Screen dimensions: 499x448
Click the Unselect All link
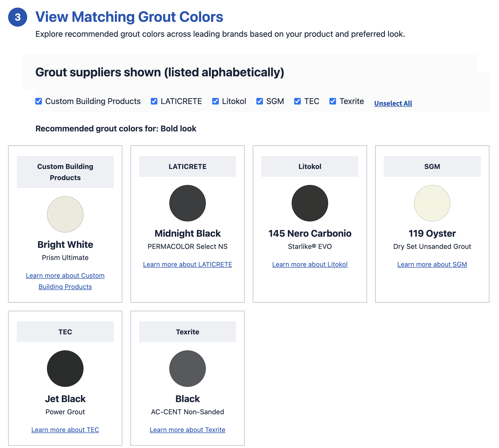tap(393, 104)
